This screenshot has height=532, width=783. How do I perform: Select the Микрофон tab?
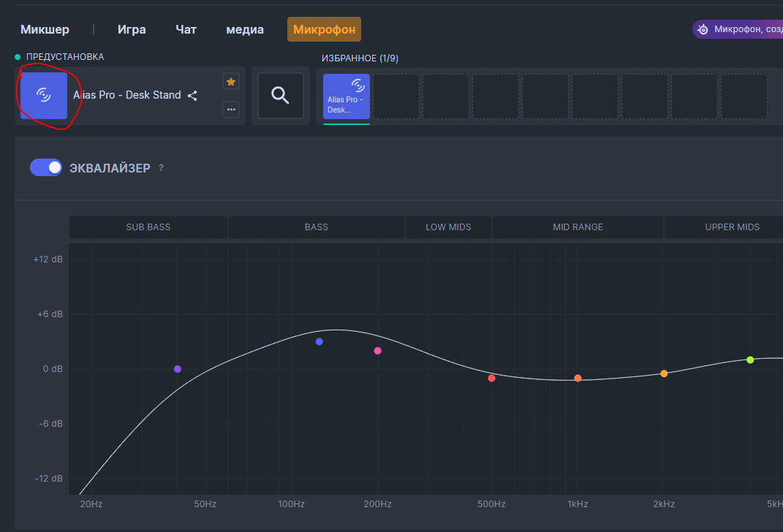tap(324, 29)
